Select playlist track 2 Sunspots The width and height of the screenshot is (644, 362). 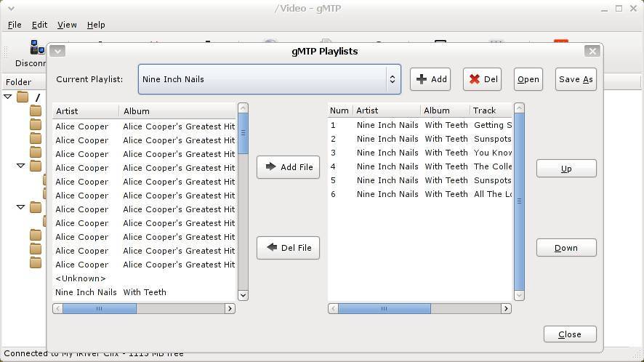[x=420, y=139]
